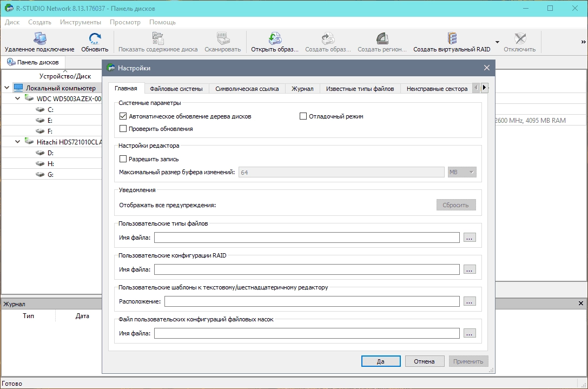Select partition F: in the disk tree
The height and width of the screenshot is (389, 588).
50,131
